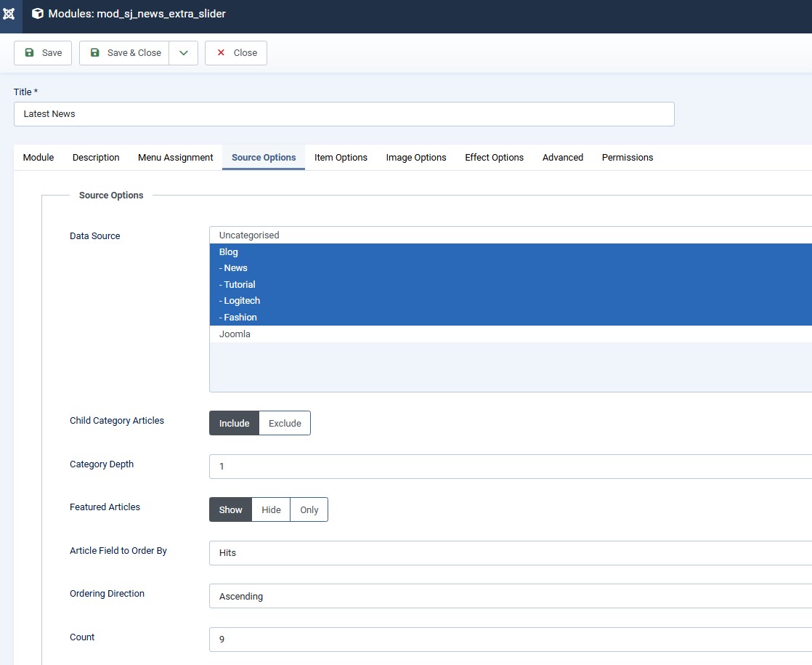Open the Ordering Direction dropdown
Image resolution: width=812 pixels, height=665 pixels.
[510, 597]
